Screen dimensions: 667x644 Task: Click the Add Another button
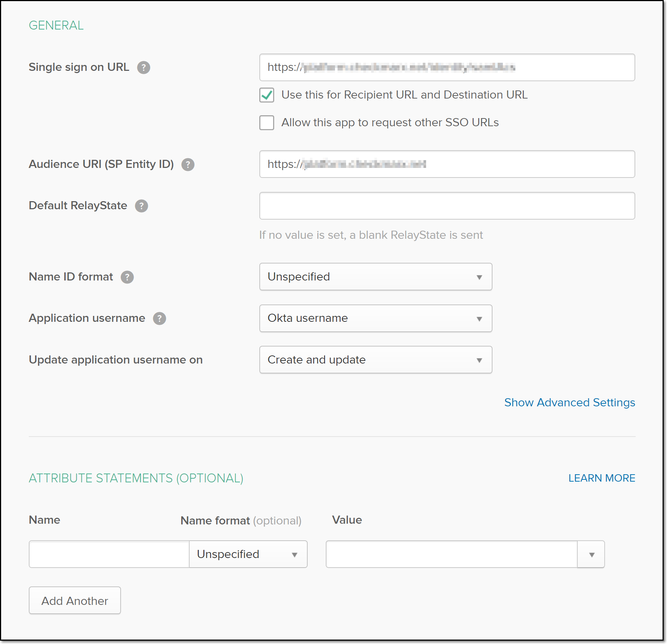(75, 600)
